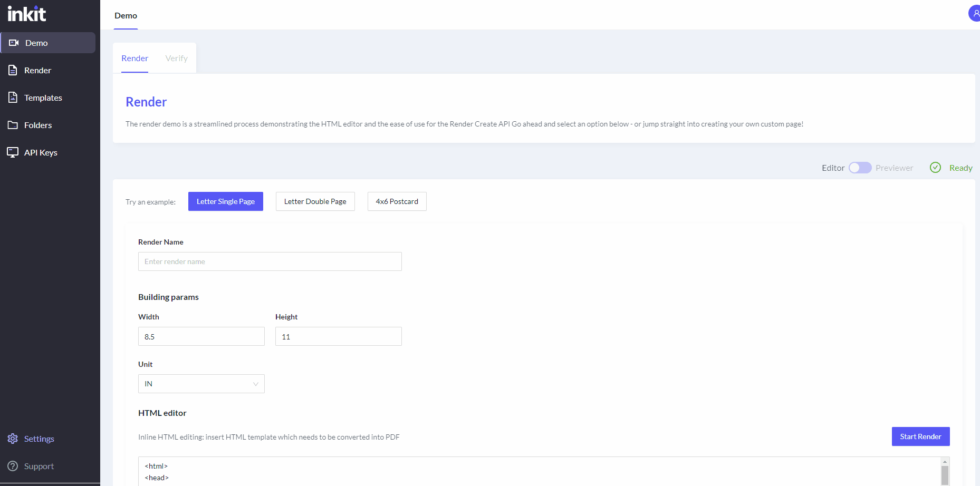Click the 'HTML editor' heading

[162, 413]
